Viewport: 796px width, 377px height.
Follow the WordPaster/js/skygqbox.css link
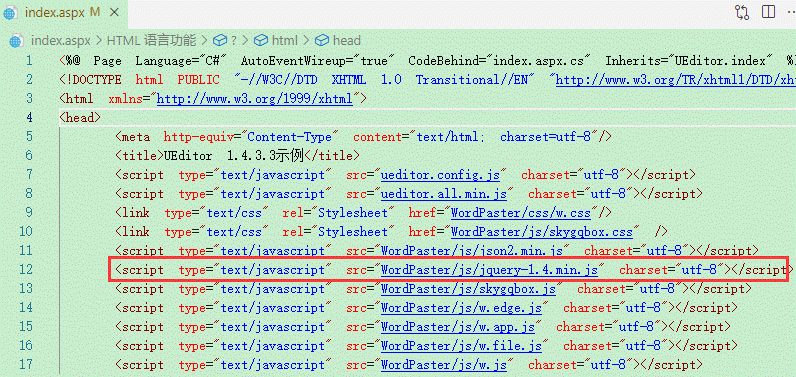point(542,232)
